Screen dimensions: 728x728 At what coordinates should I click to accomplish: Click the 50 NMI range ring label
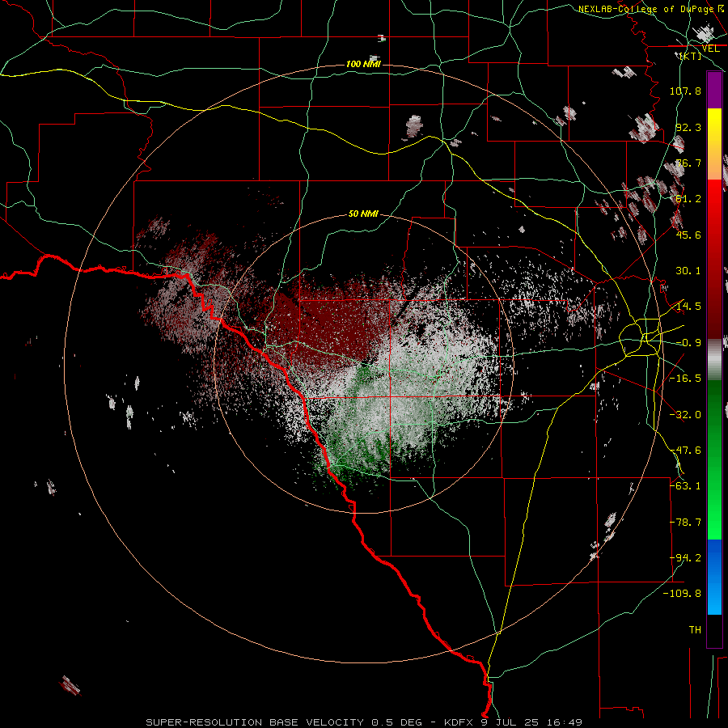[x=363, y=214]
